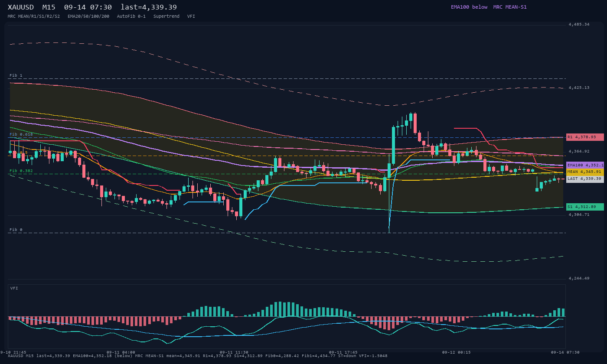The image size is (607, 364).
Task: Click the 09-12 00:15 time axis label
Action: 457,352
